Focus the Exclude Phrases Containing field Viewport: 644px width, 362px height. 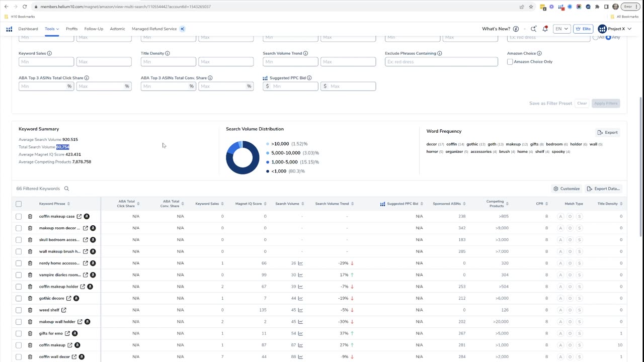(x=441, y=62)
